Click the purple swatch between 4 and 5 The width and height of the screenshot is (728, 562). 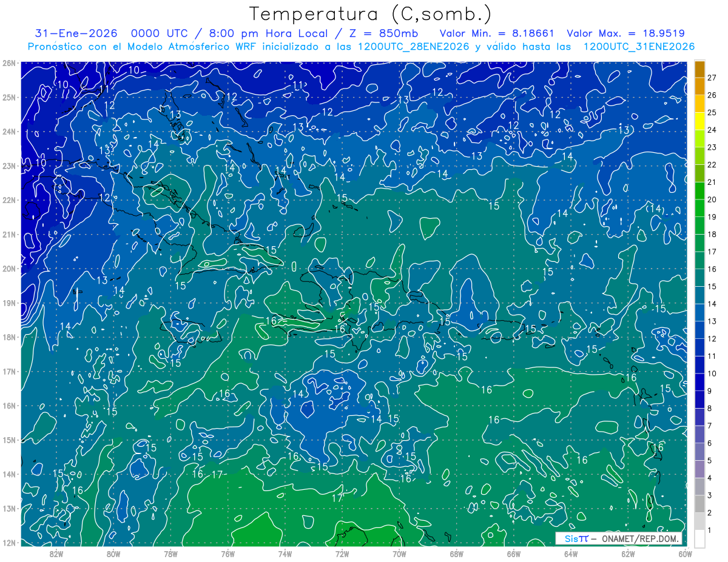tap(699, 469)
